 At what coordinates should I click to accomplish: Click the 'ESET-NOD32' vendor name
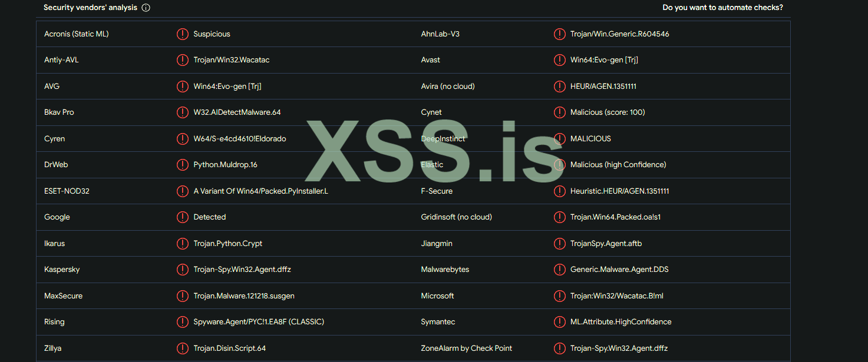67,191
